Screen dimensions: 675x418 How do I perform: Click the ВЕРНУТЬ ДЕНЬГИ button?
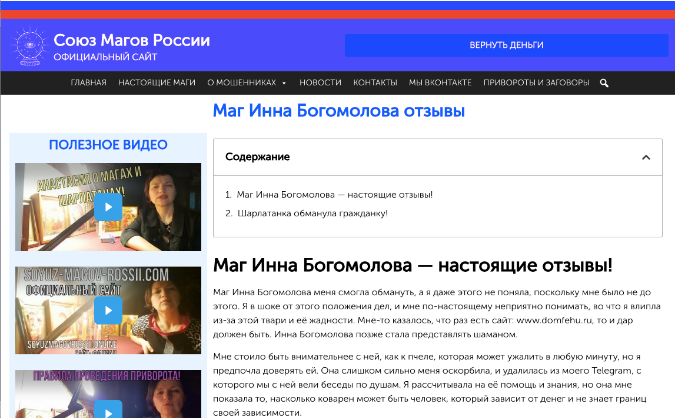pyautogui.click(x=506, y=45)
